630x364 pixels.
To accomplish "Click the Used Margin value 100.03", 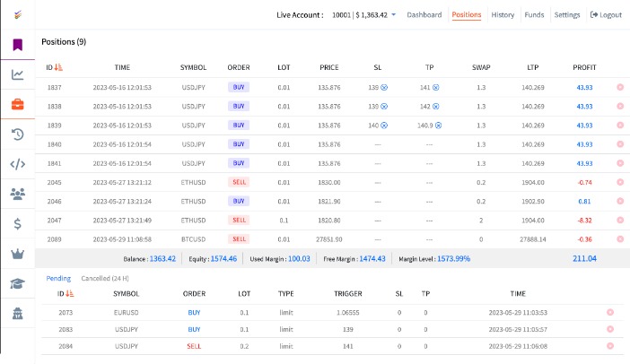I will coord(299,259).
